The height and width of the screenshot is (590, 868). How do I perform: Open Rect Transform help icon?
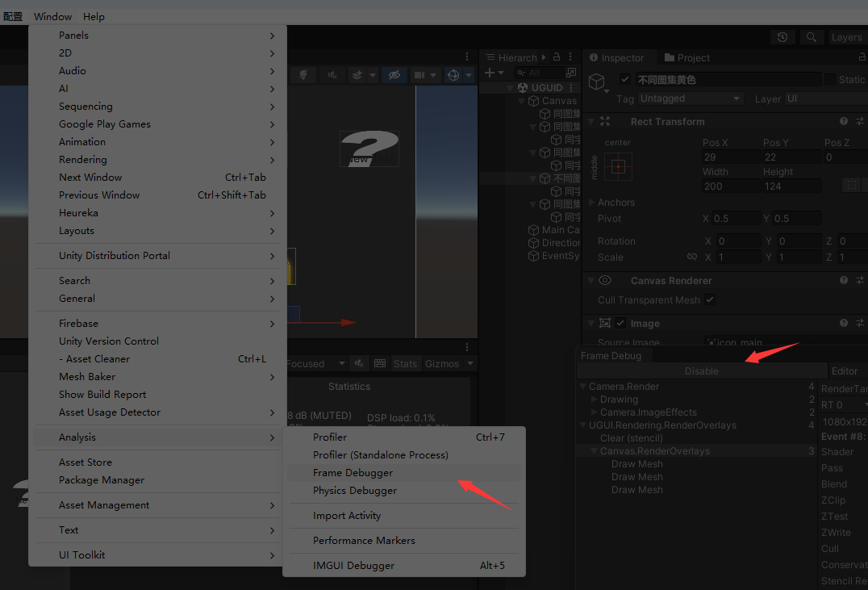844,121
